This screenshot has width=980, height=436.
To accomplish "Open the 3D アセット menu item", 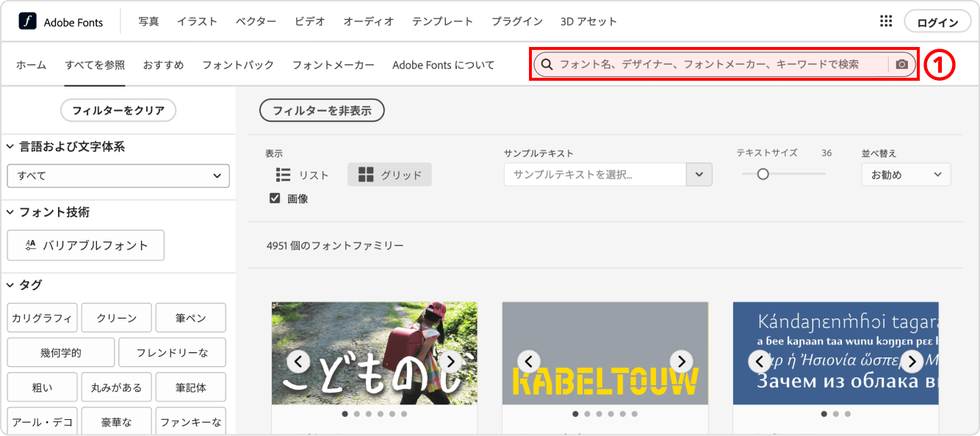I will point(588,21).
